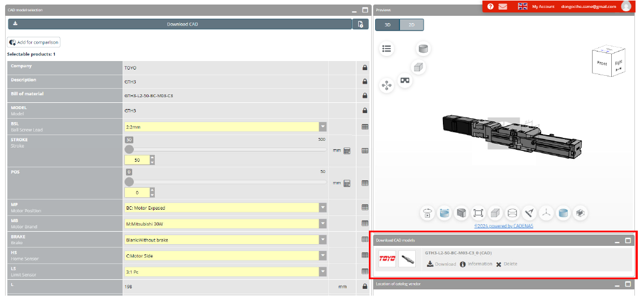Click the lock icon on the Company row

[x=365, y=68]
